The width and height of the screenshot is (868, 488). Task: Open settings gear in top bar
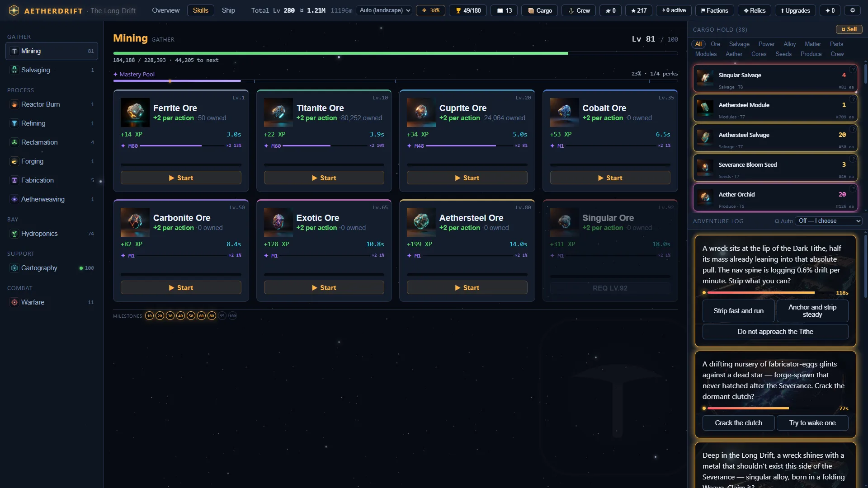[852, 10]
